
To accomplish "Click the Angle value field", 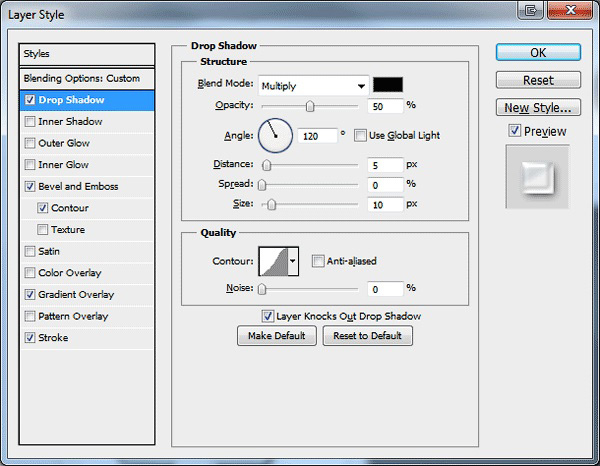I will (x=317, y=136).
